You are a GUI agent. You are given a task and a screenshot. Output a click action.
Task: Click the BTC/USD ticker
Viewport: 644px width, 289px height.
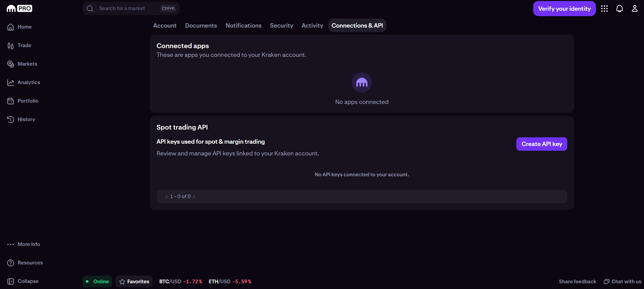[181, 282]
